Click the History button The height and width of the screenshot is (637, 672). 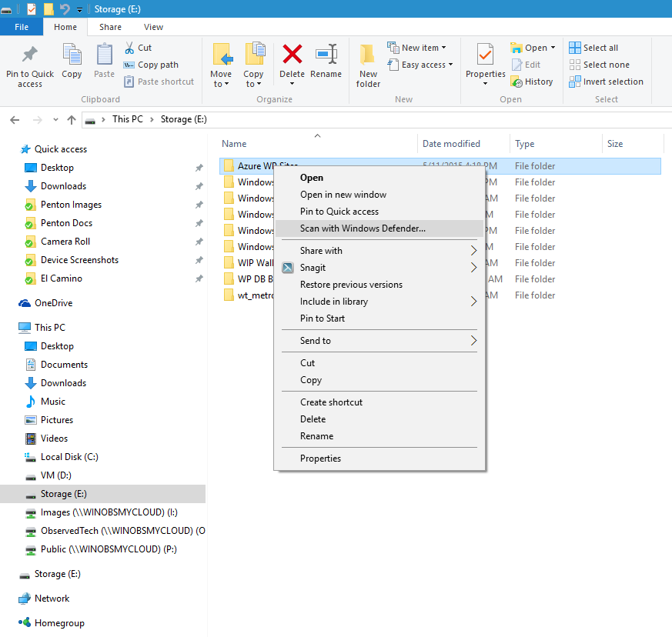533,82
